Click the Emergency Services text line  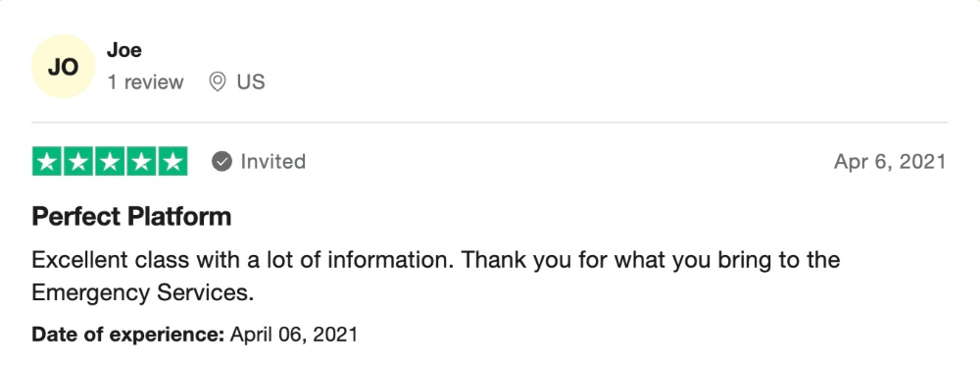(143, 292)
